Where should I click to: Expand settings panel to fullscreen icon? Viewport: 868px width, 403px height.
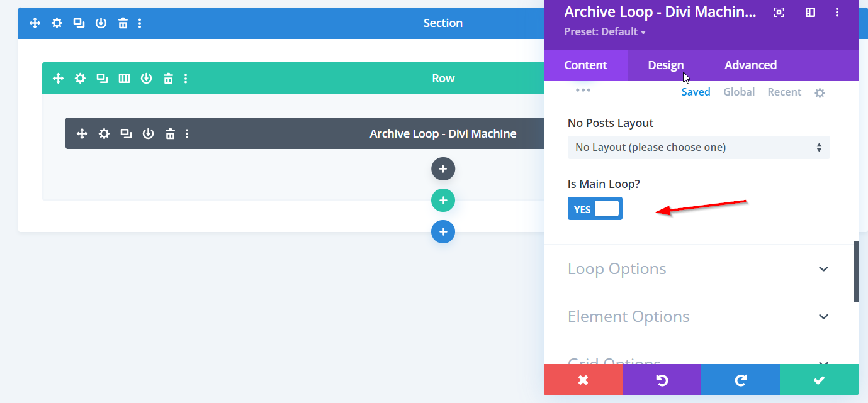(x=779, y=13)
